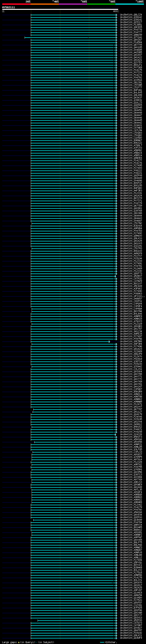Select the UniRef100_P15192 label

click(131, 633)
